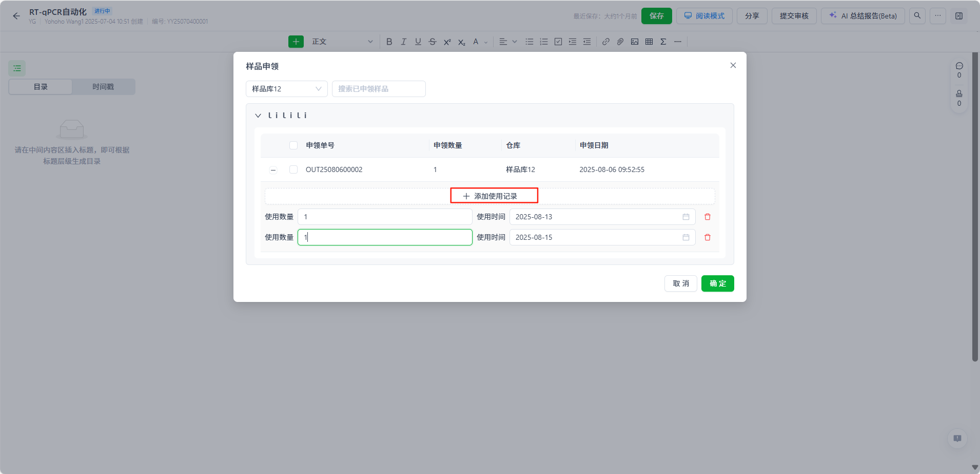Switch to the 时间戳 tab

[x=103, y=87]
